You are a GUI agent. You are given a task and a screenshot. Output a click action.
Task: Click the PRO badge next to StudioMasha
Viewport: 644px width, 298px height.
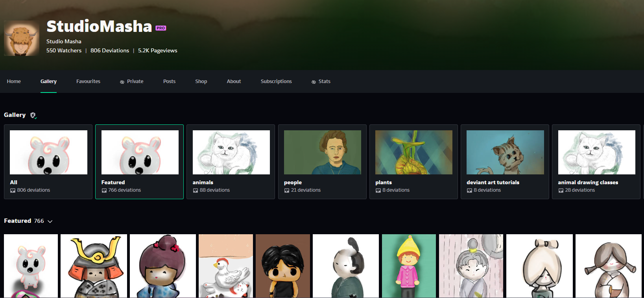click(x=161, y=28)
